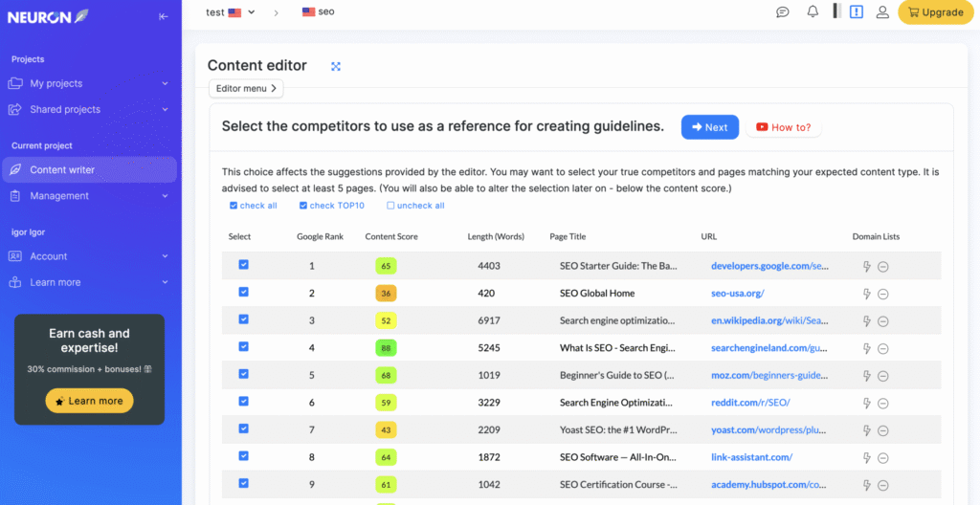Uncheck the reddit rank 6 row checkbox

pos(244,402)
